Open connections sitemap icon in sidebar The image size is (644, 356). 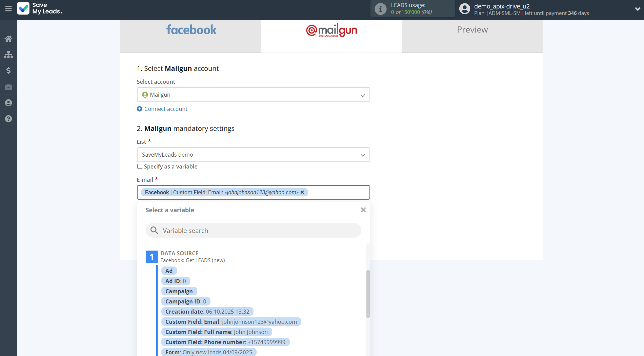(8, 55)
